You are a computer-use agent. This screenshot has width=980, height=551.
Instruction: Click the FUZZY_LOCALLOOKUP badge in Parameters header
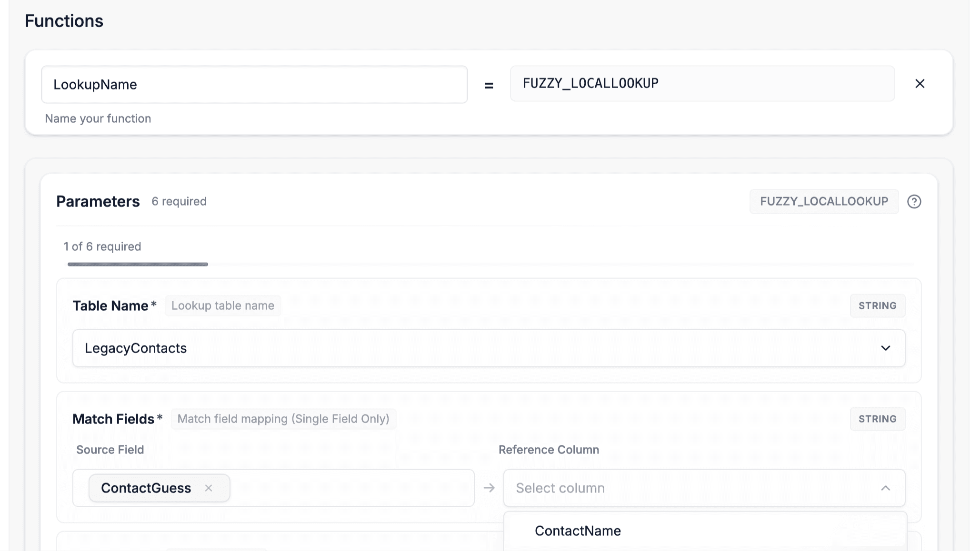click(824, 201)
